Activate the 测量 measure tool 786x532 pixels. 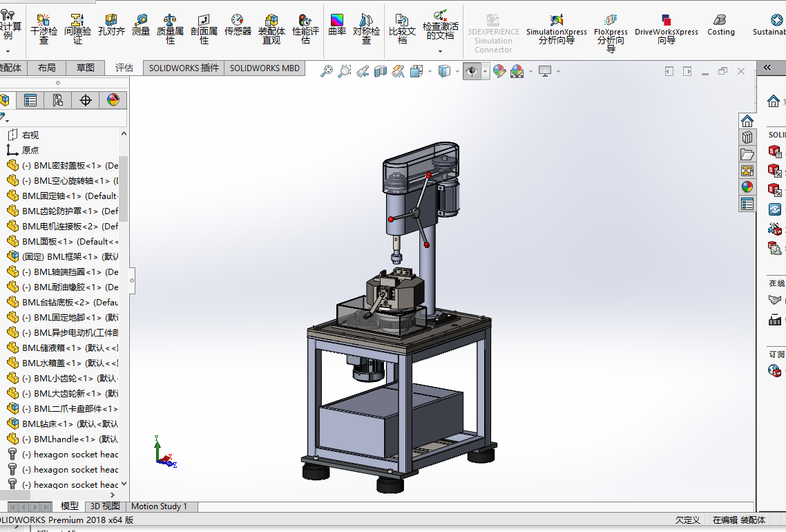click(x=141, y=25)
